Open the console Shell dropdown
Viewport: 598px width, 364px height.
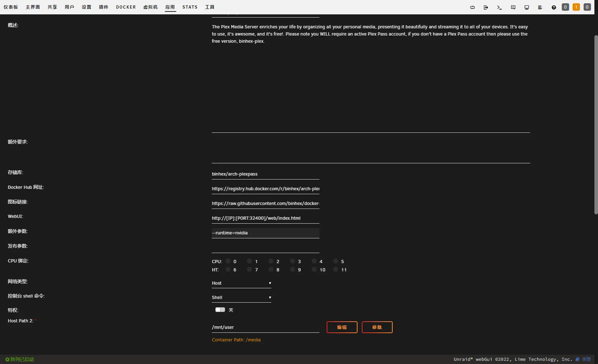241,298
